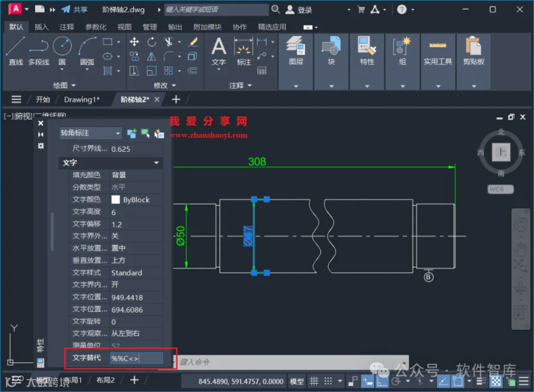Click the 文字颜色 ByBlock color swatch
Viewport: 534px width, 392px height.
(x=116, y=199)
